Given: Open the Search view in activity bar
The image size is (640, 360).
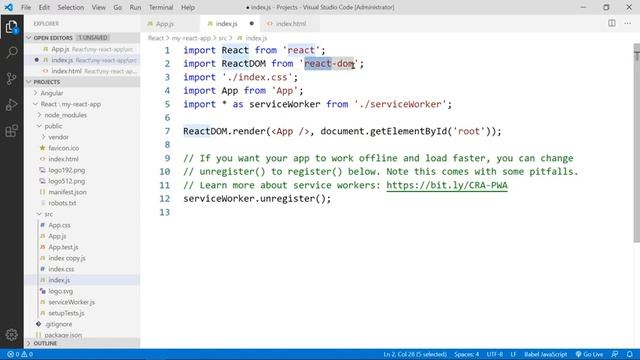Looking at the screenshot, I should coord(11,53).
